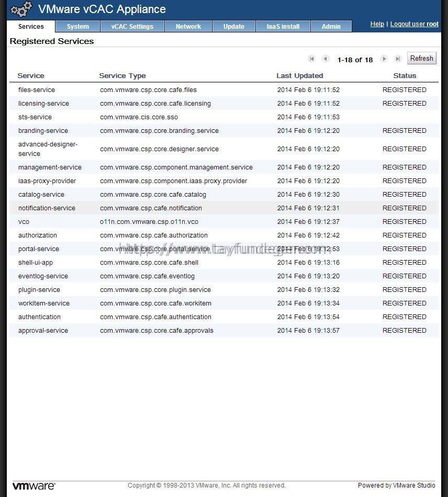Click timestamp 2014 Feb 6 19:12:37
Viewport: 448px width, 497px height.
(x=308, y=222)
